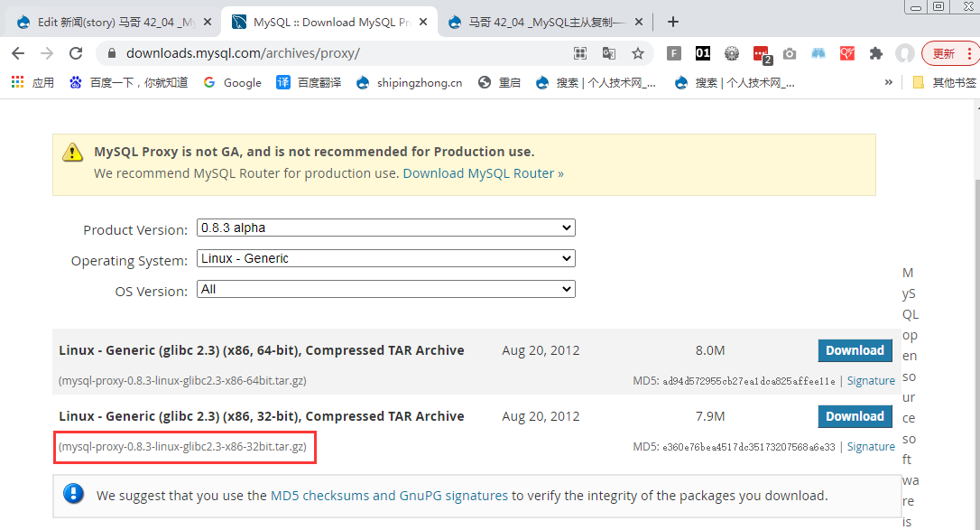Image resolution: width=980 pixels, height=530 pixels.
Task: Click the gray F extension icon
Action: coord(674,54)
